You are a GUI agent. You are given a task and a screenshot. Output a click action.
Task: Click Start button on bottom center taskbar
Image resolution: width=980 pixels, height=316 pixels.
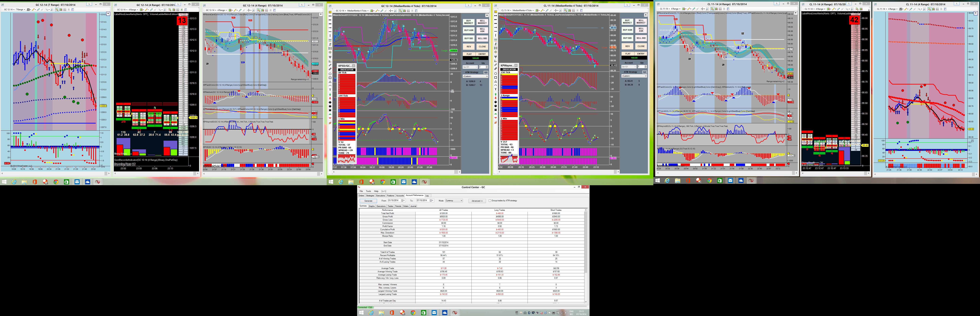click(x=361, y=313)
